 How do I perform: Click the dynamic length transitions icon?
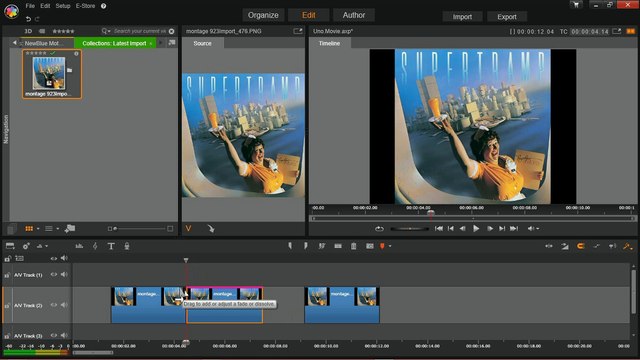(565, 246)
